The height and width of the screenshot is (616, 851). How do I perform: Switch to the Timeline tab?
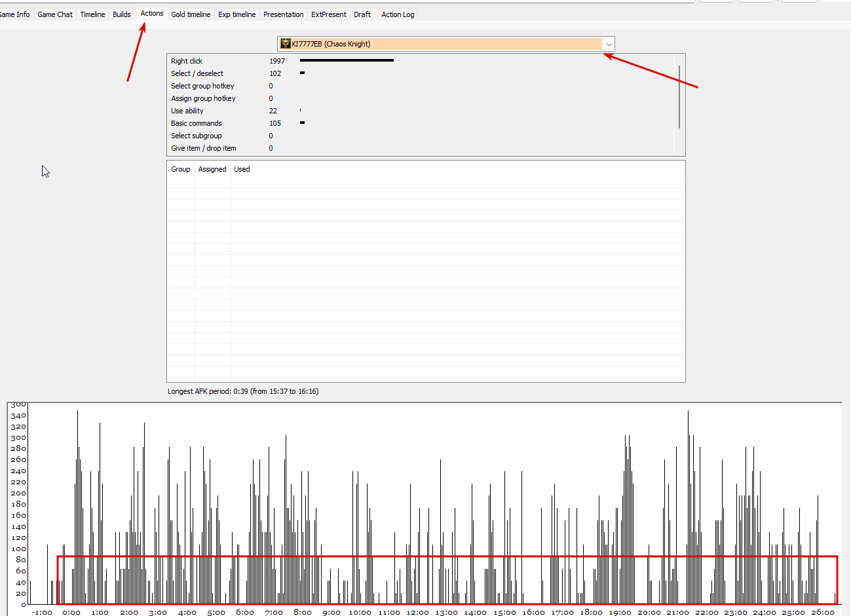click(92, 14)
